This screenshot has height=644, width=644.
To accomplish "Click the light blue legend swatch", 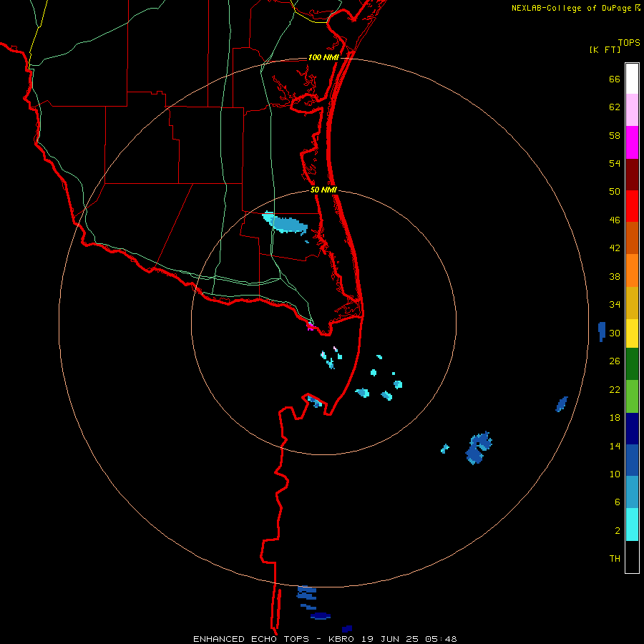I will point(632,492).
